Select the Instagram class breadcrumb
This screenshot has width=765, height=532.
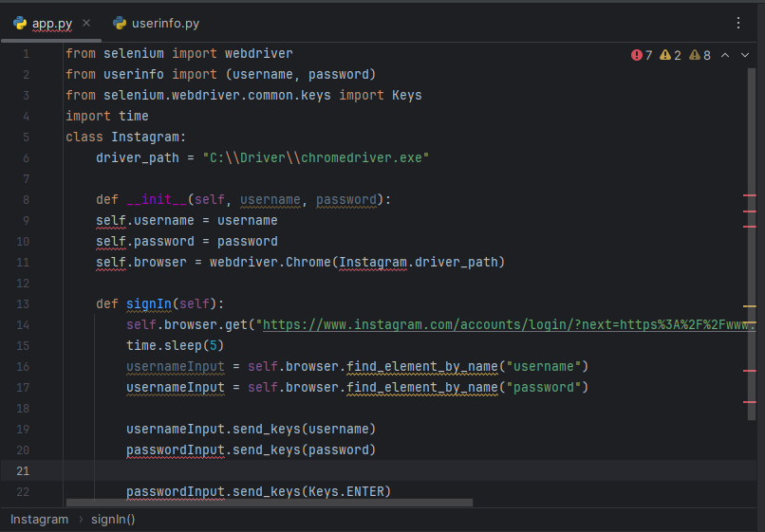[x=40, y=520]
